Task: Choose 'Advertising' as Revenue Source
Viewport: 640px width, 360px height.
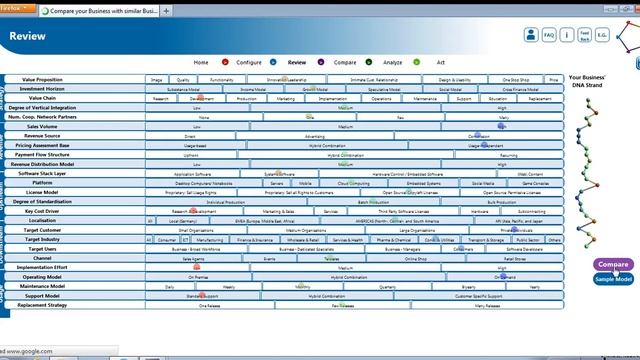Action: [x=315, y=136]
